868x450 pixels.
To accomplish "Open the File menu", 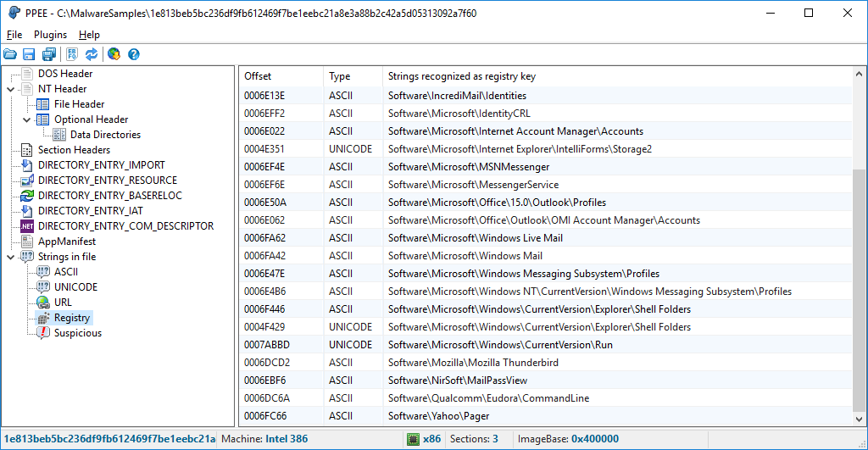I will (x=14, y=34).
